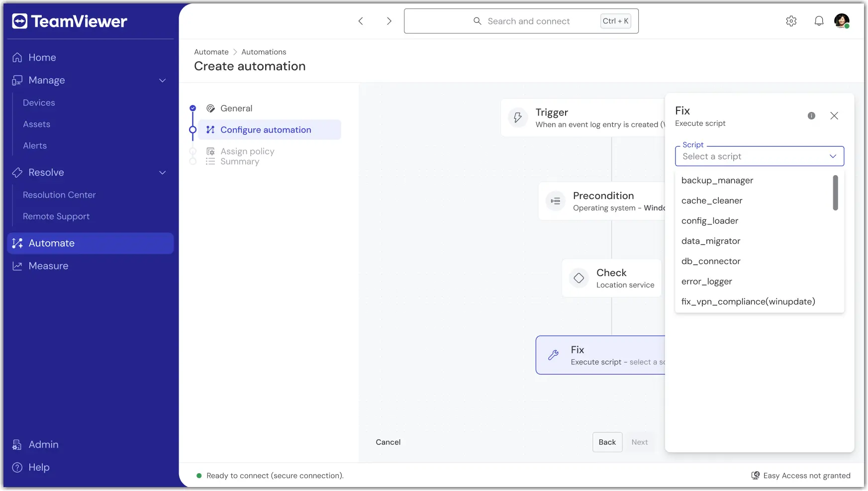868x491 pixels.
Task: Click the TeamViewer logo icon
Action: [x=19, y=21]
